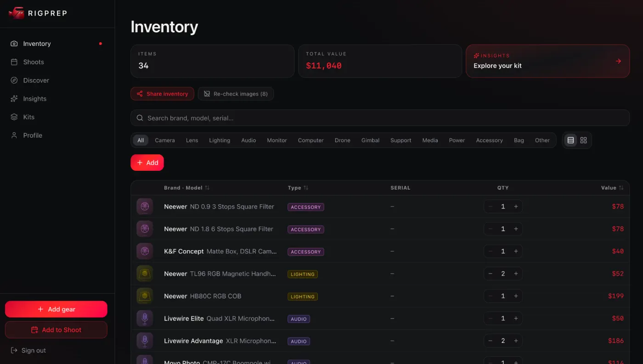Click Re-check images (8) button

236,94
